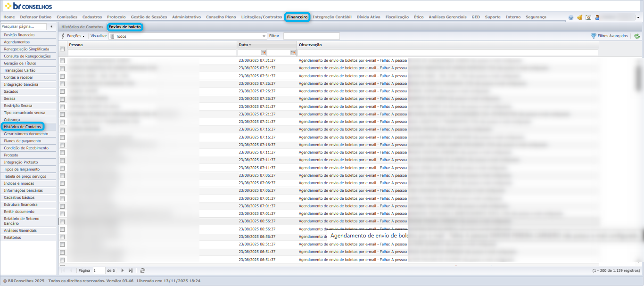Open the Serasa item in the sidebar

pyautogui.click(x=28, y=98)
